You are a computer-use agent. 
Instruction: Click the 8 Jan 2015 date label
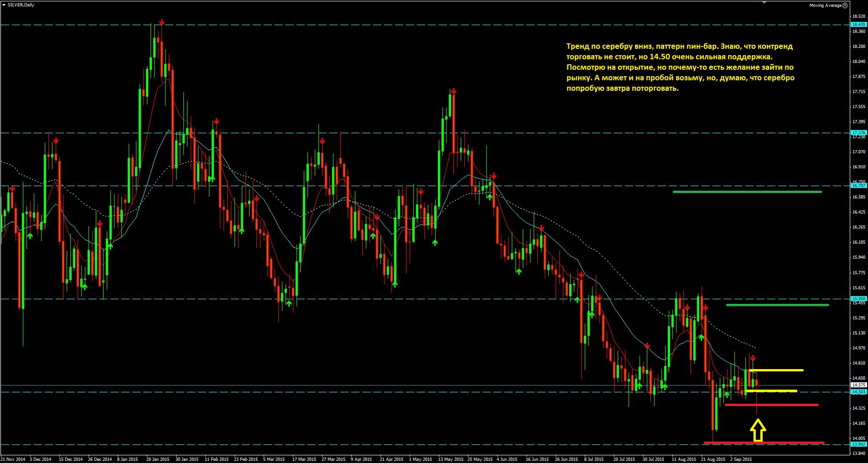tap(128, 459)
